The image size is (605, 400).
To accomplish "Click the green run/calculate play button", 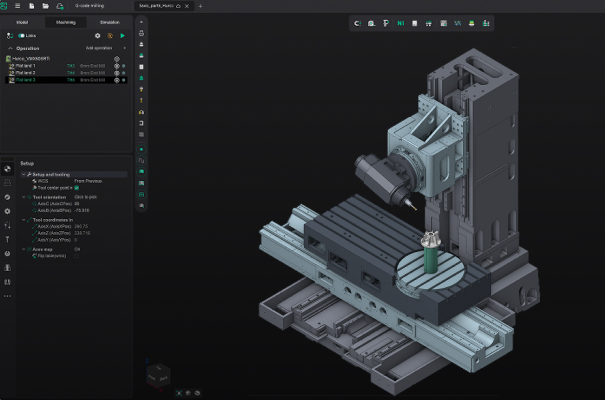I will click(123, 36).
